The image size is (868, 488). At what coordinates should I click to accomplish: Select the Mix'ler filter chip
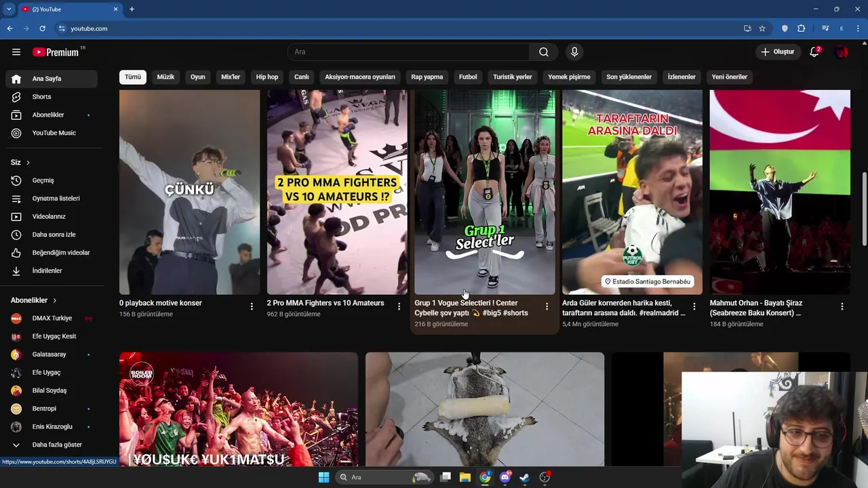[231, 77]
